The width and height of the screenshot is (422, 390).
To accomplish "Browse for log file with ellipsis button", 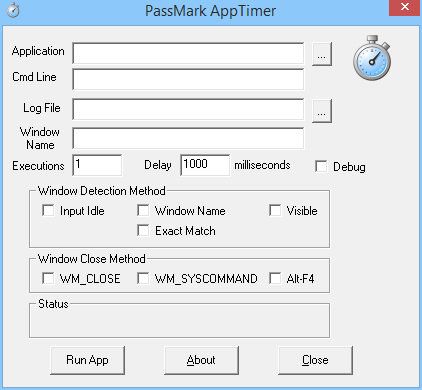I will point(322,111).
